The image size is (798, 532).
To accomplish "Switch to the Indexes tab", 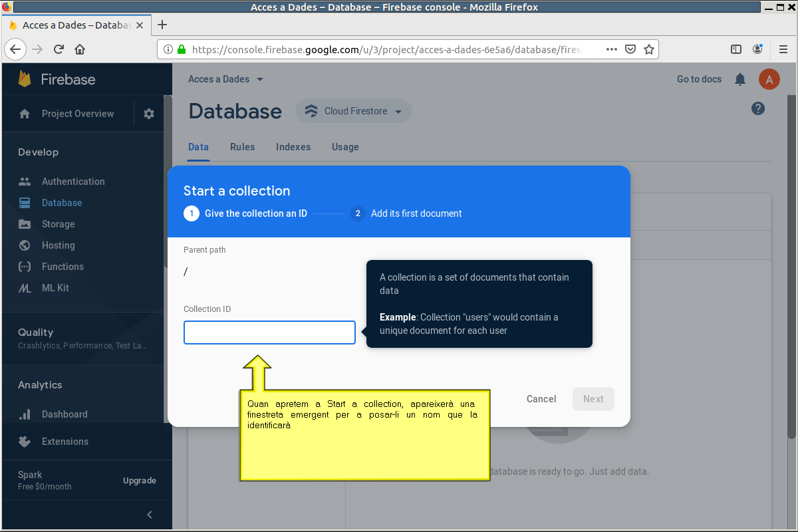I will pos(293,147).
